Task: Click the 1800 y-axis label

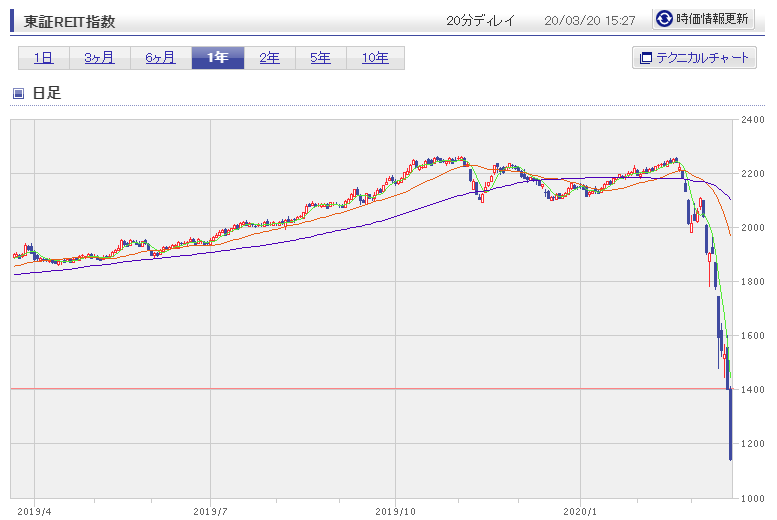Action: click(753, 282)
